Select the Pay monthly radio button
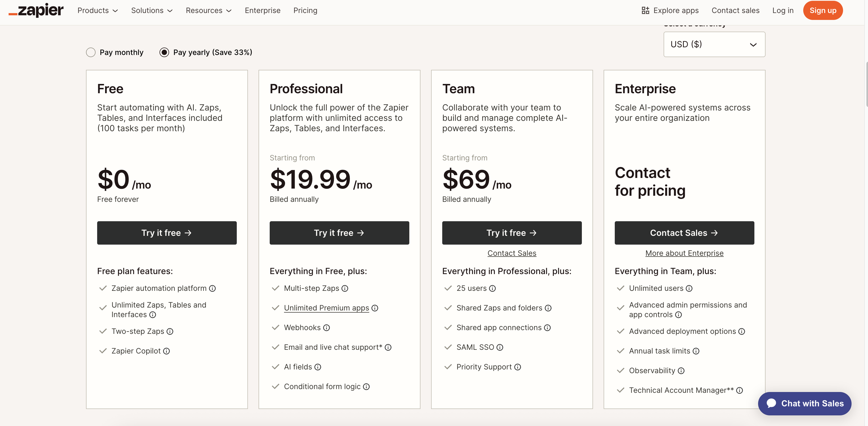 91,52
